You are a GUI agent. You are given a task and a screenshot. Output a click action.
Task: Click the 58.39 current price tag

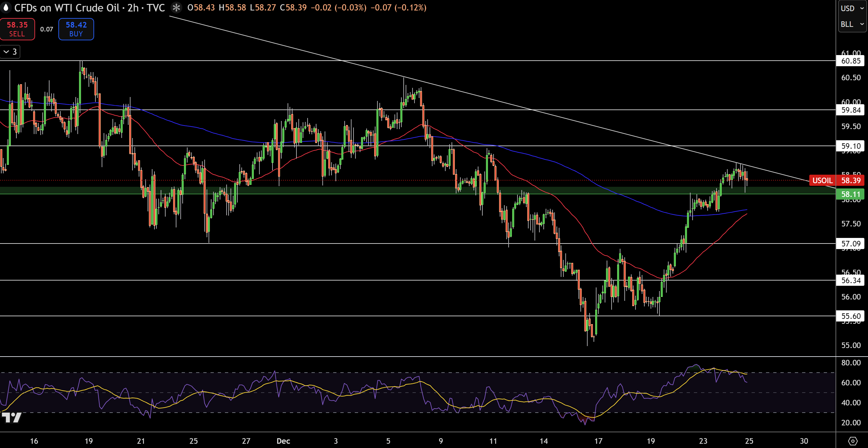click(851, 181)
